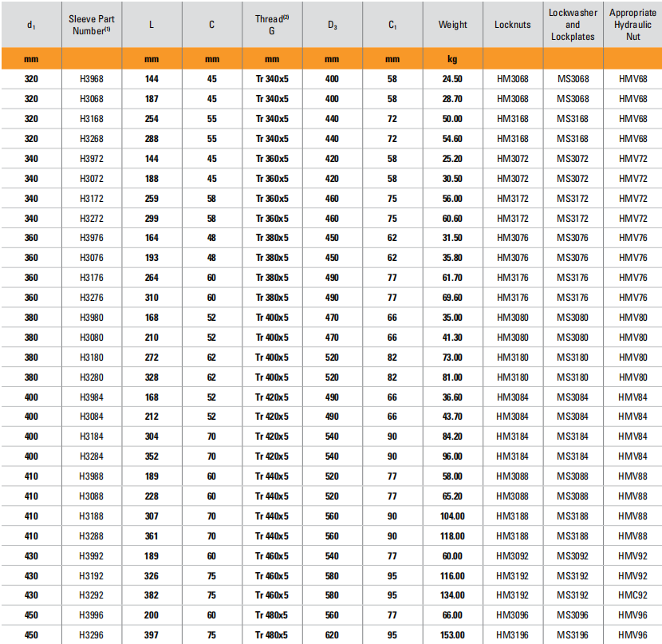Select the weight value 104.00
This screenshot has height=644, width=662.
452,516
